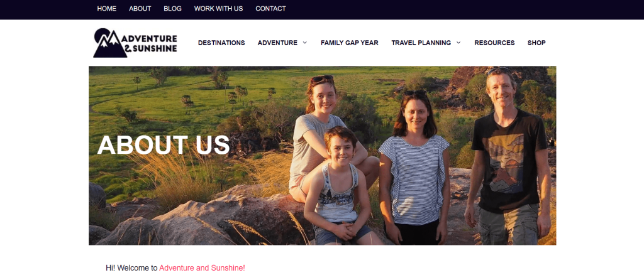Open Family Gap Year section

(350, 43)
